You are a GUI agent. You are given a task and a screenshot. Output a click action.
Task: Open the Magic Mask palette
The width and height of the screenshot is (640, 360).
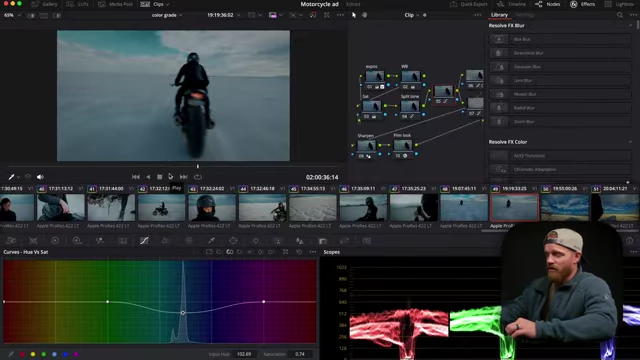coord(278,241)
